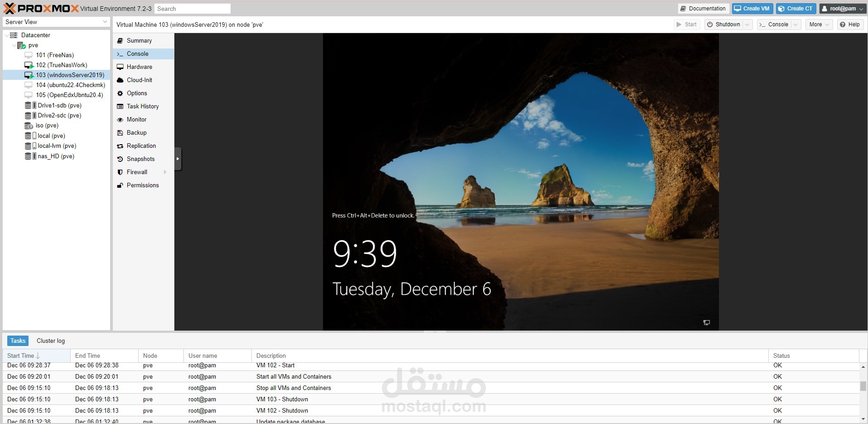
Task: Select 103 (windowsServer2019) in tree
Action: (57, 75)
